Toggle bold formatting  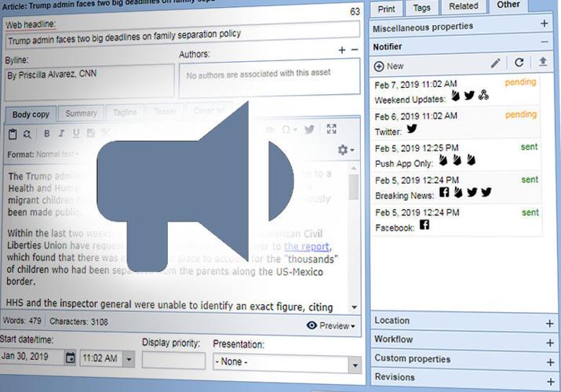click(47, 133)
